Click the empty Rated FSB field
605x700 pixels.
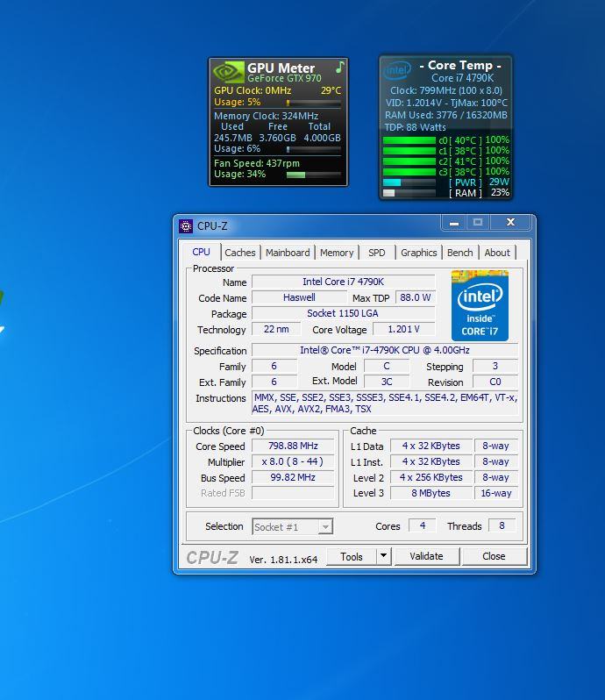click(x=293, y=493)
